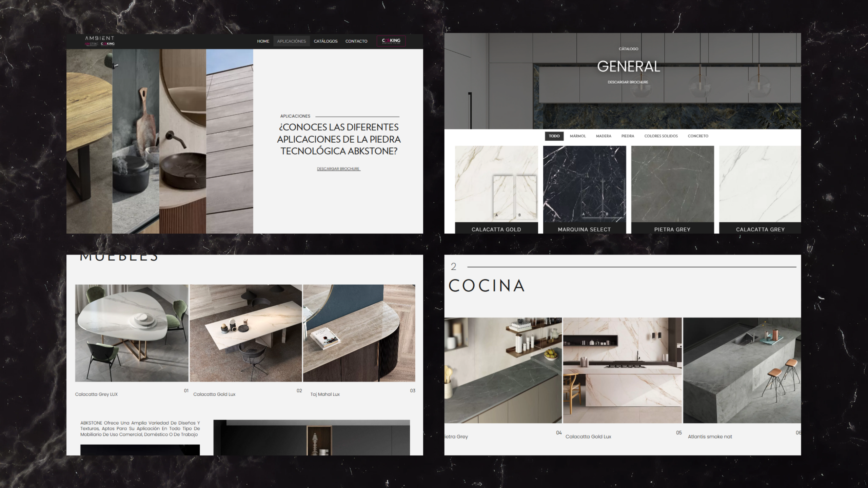Select the TODO filter tab
This screenshot has width=868, height=488.
point(554,136)
